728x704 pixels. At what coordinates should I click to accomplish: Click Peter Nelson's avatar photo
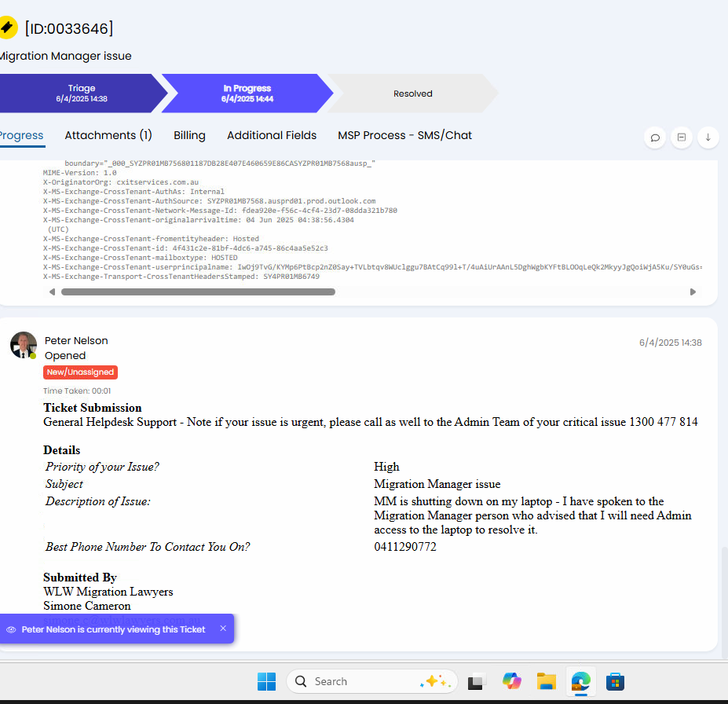pos(24,345)
